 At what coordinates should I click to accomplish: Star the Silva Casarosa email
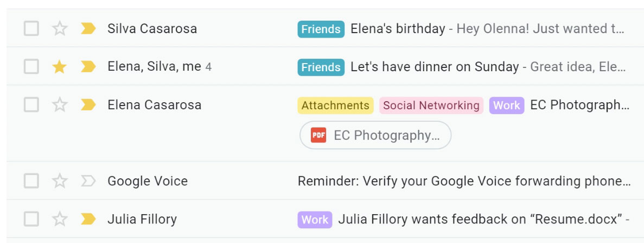pos(59,29)
